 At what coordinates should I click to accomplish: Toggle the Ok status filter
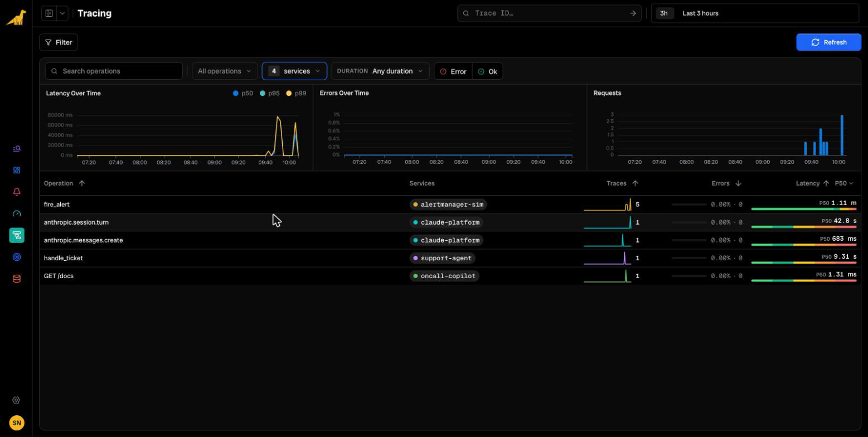coord(488,71)
